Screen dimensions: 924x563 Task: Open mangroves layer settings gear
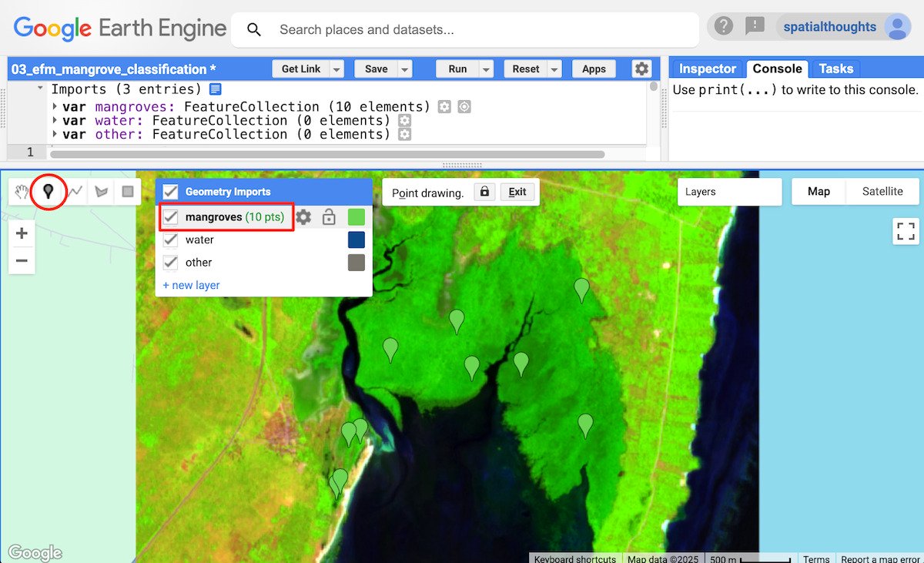pos(304,217)
